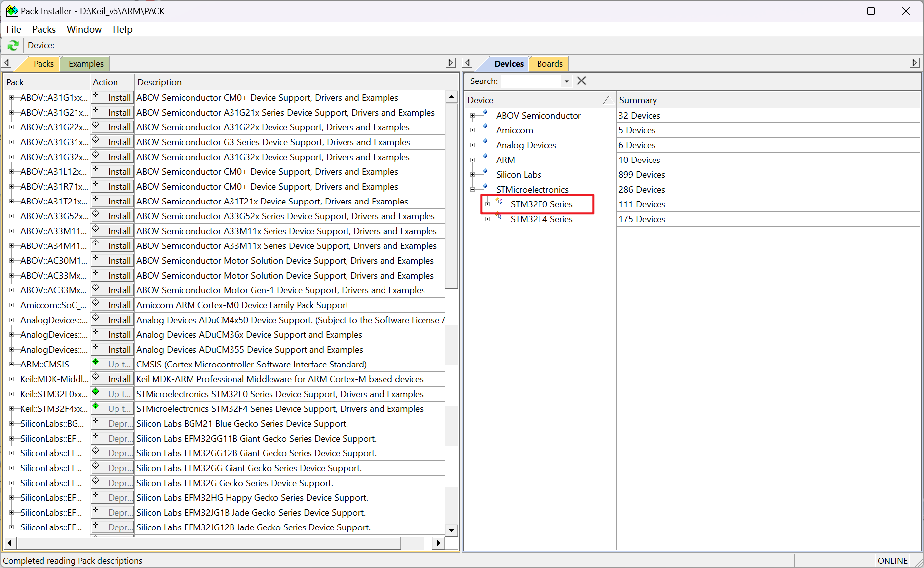
Task: Switch to the Examples tab
Action: 86,64
